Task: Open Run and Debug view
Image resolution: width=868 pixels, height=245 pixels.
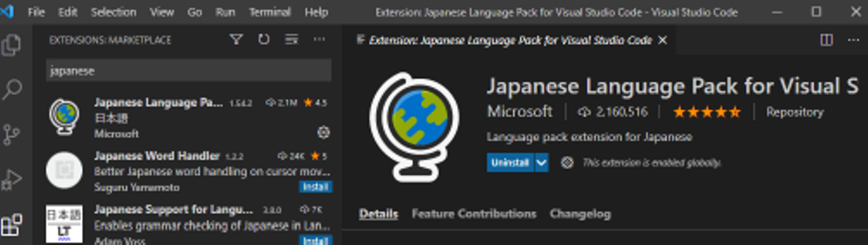Action: (11, 179)
